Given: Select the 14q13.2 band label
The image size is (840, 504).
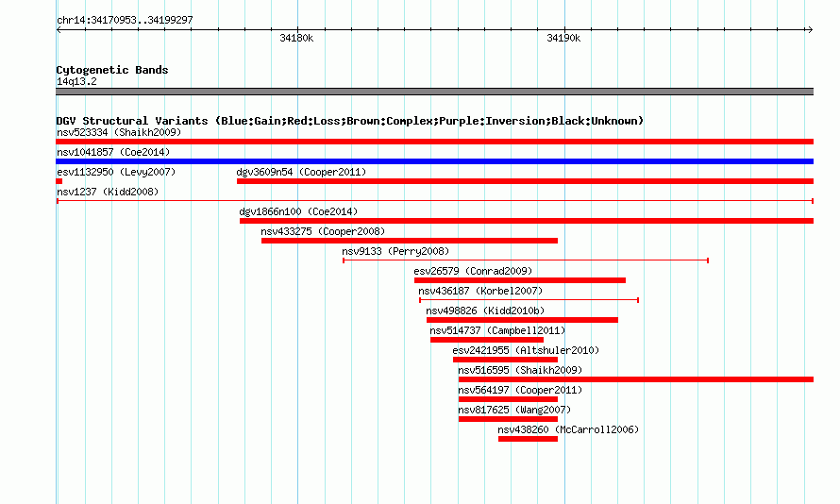Looking at the screenshot, I should tap(76, 81).
